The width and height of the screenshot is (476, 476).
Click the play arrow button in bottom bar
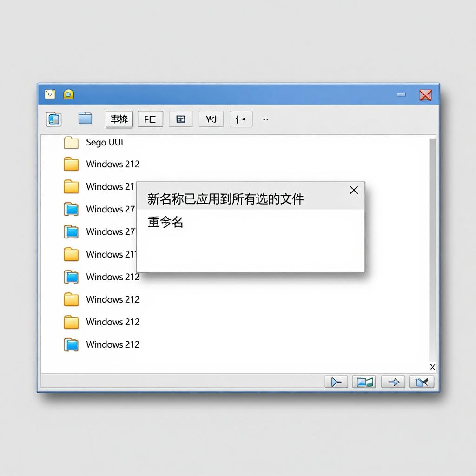pyautogui.click(x=337, y=382)
